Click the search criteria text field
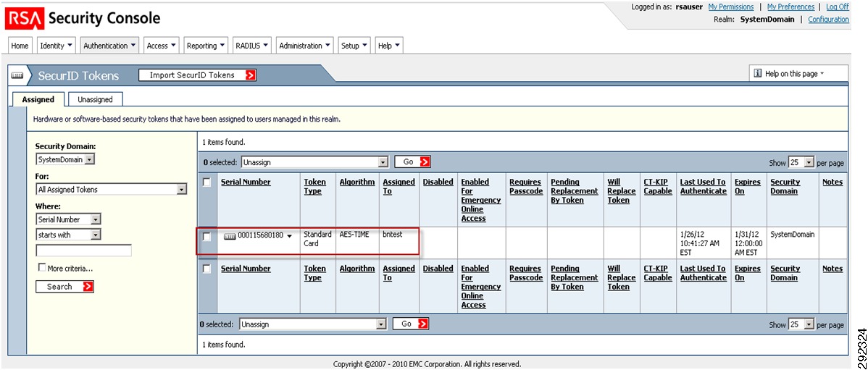This screenshot has height=370, width=868. [x=83, y=251]
